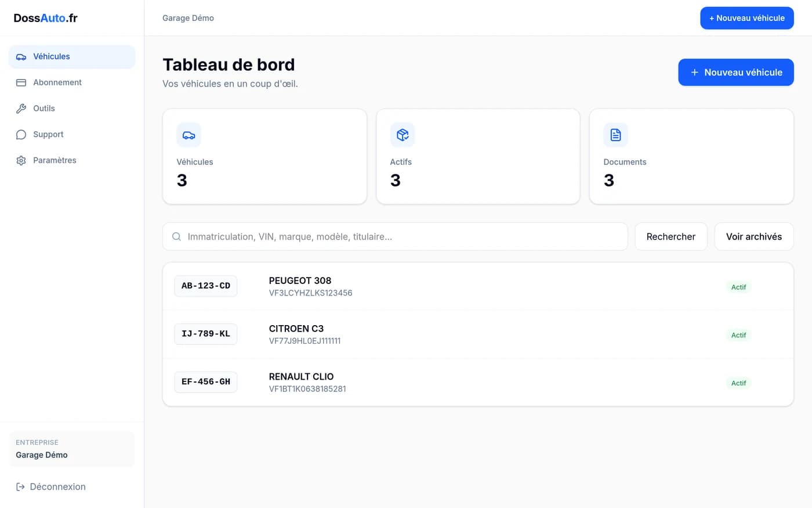Click the credit card icon beside Abonnement
This screenshot has height=508, width=812.
coord(21,82)
